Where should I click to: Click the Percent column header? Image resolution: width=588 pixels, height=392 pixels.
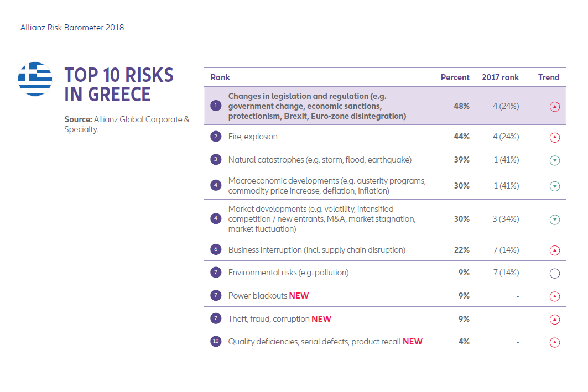click(455, 77)
